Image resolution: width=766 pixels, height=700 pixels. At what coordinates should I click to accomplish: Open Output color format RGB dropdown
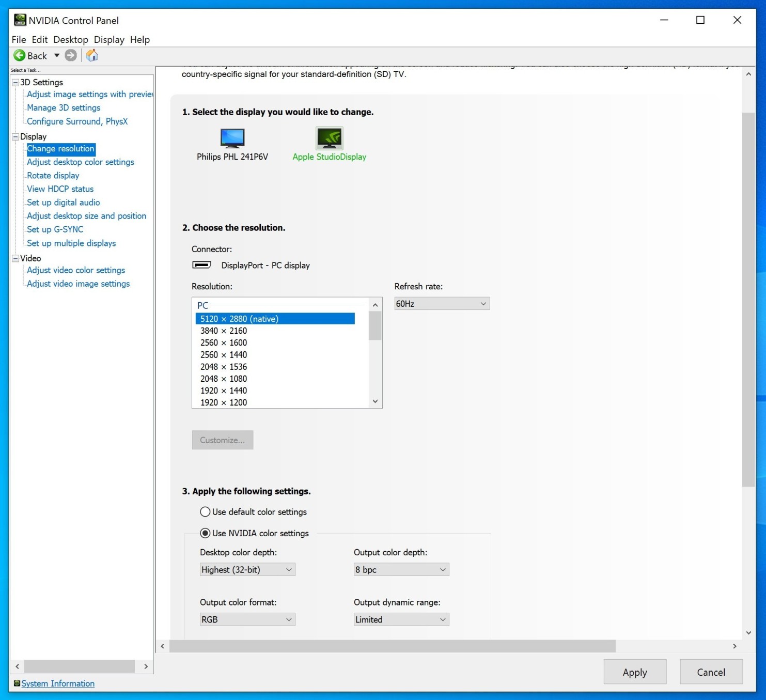(x=247, y=619)
